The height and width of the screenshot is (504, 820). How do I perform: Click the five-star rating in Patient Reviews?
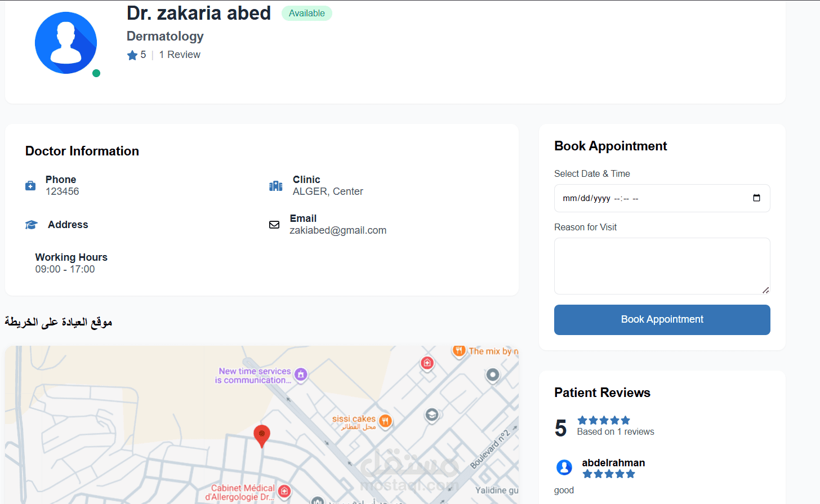pos(604,420)
